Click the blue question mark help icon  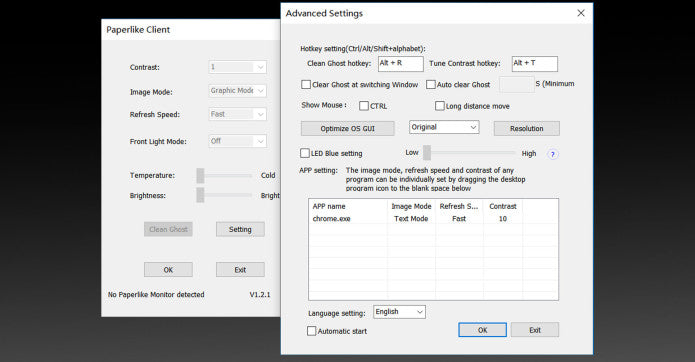[553, 154]
